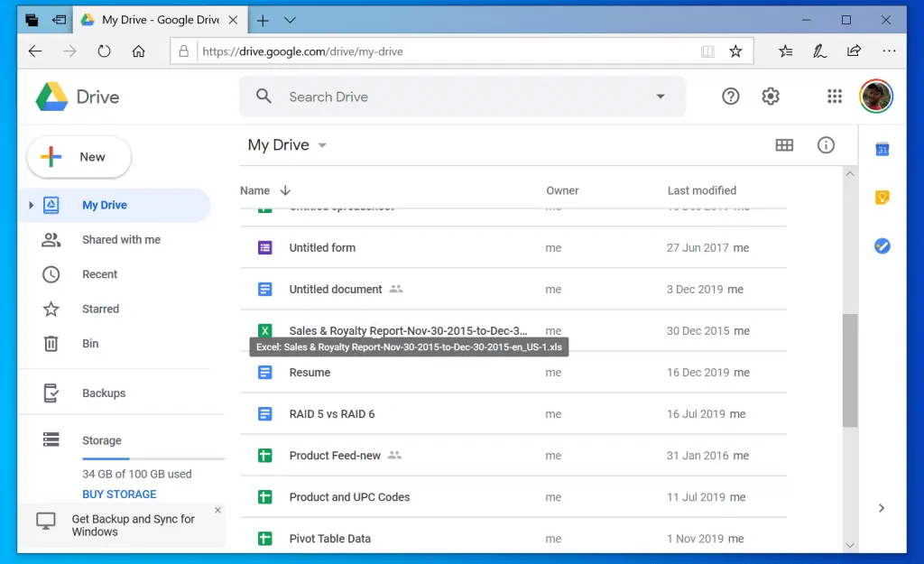Click the New button
This screenshot has height=564, width=924.
click(79, 156)
